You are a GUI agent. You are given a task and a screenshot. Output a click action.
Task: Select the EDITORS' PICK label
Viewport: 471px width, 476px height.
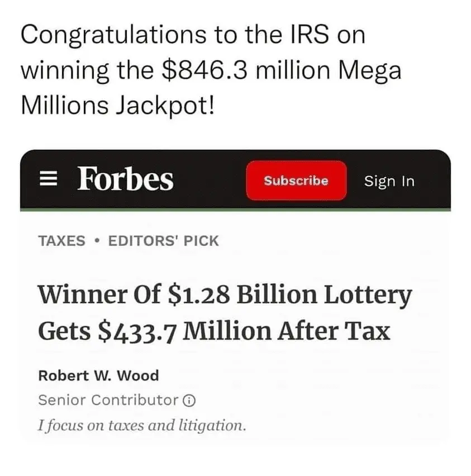pos(163,241)
